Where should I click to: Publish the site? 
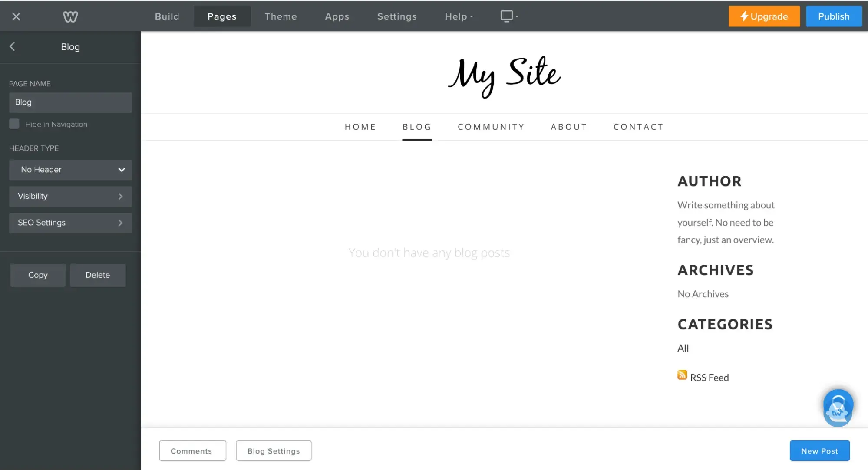(834, 16)
